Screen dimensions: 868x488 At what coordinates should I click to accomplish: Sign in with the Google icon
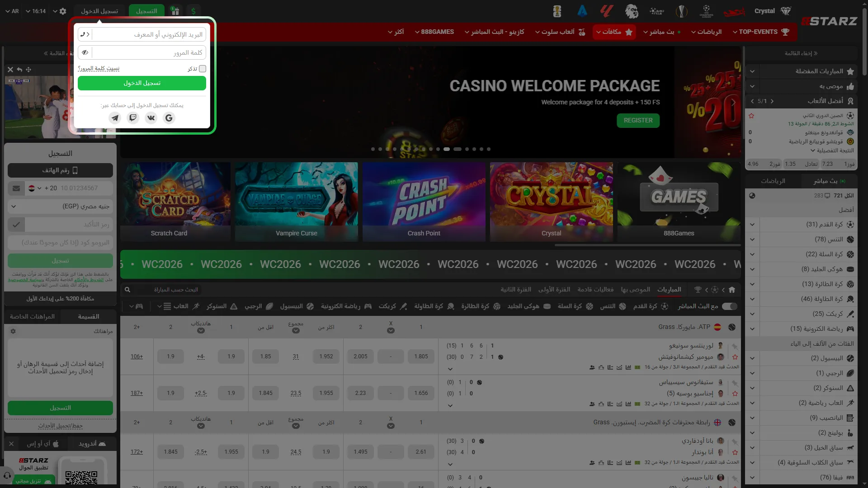(x=169, y=118)
